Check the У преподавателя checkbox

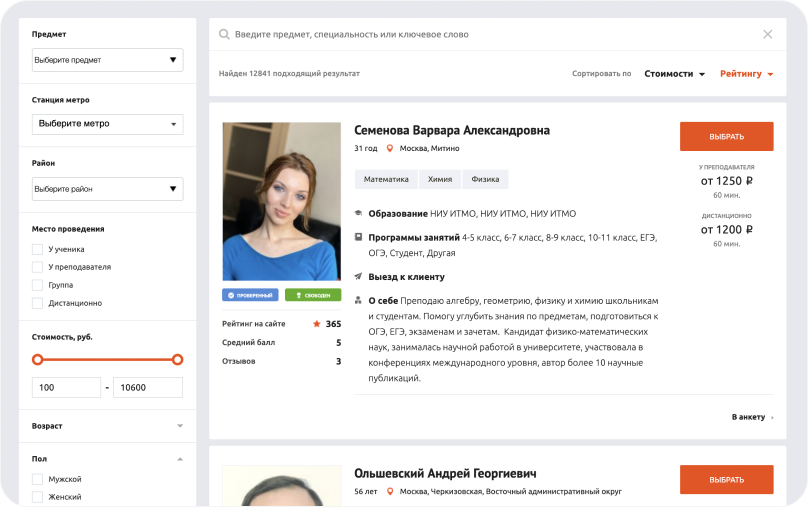pos(37,267)
